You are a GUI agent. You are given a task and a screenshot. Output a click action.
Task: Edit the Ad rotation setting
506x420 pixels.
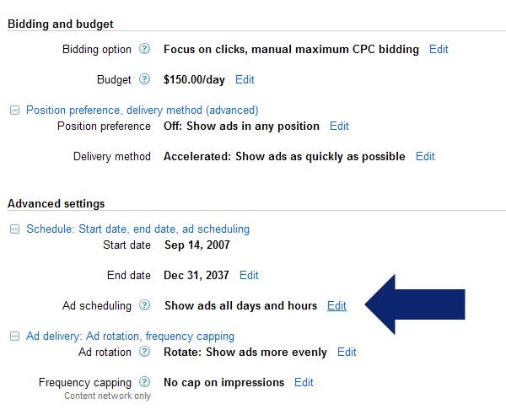[x=347, y=352]
